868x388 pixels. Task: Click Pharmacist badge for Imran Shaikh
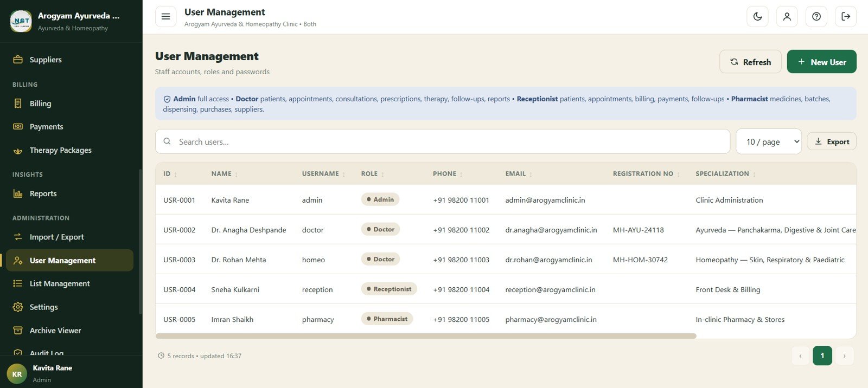[387, 319]
